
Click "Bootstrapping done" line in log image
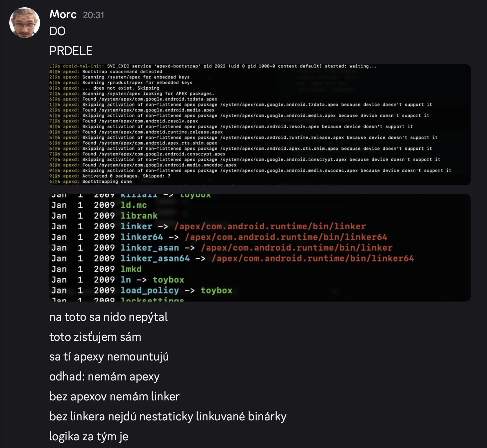[x=107, y=181]
